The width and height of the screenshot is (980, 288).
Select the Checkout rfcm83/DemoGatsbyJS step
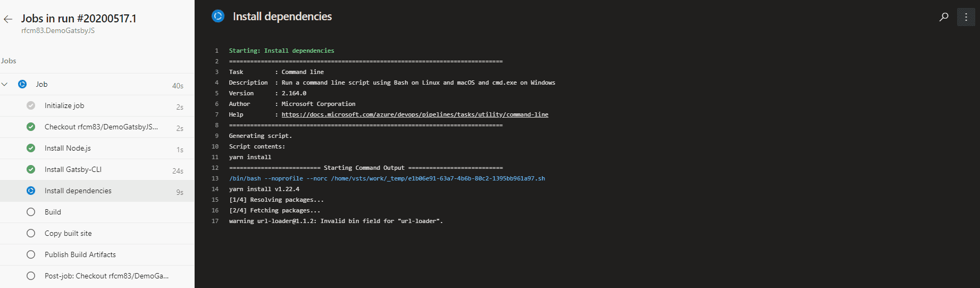[x=97, y=127]
